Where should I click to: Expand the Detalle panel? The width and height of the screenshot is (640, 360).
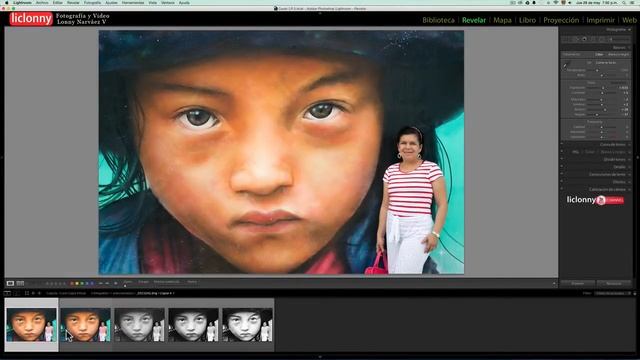[629, 167]
